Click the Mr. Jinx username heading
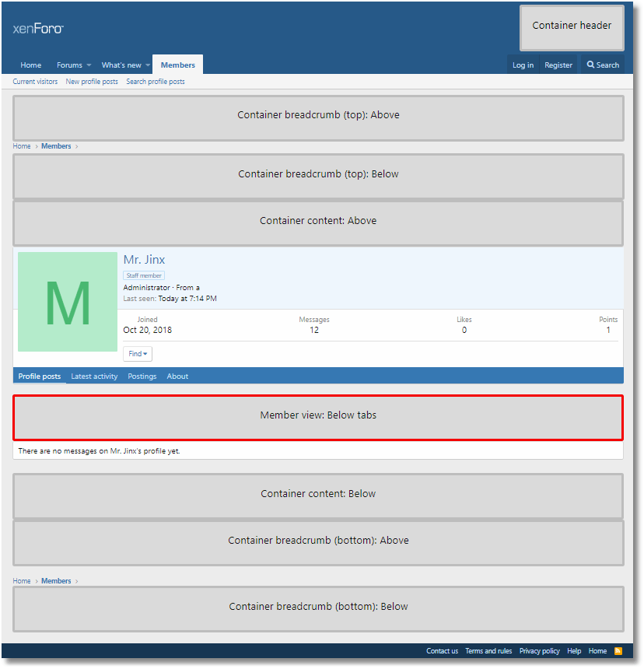The image size is (644, 669). pyautogui.click(x=144, y=260)
